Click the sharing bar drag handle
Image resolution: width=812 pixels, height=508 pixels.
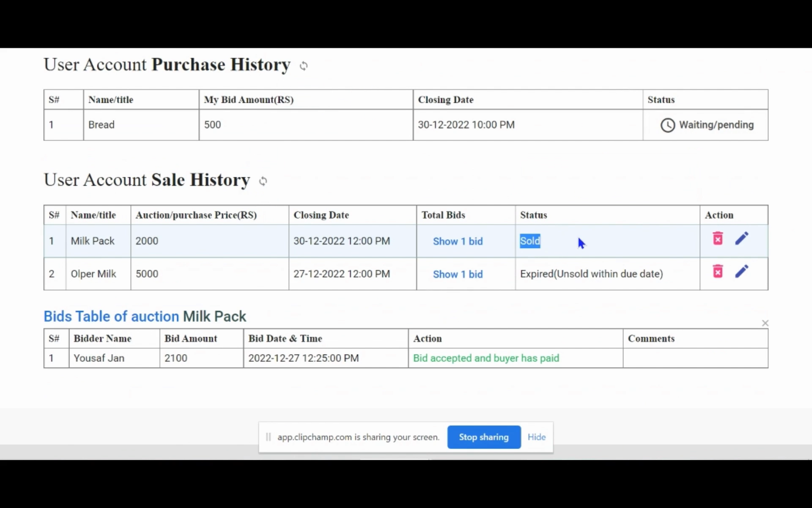coord(268,437)
